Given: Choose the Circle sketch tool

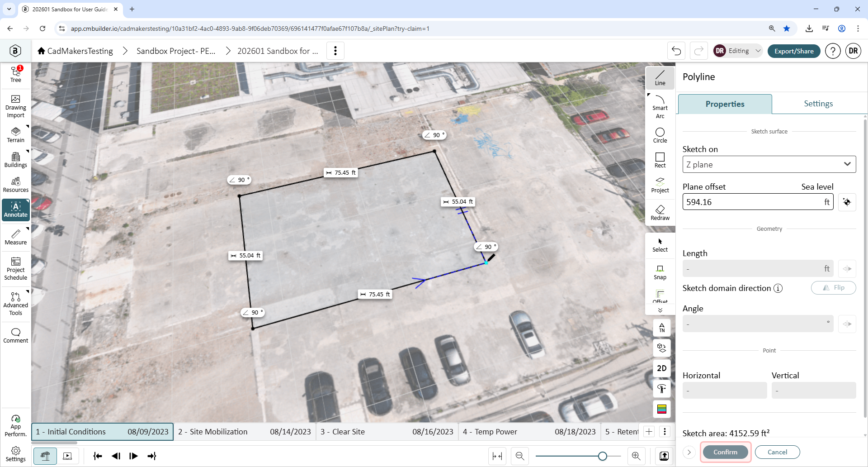Looking at the screenshot, I should pyautogui.click(x=660, y=135).
